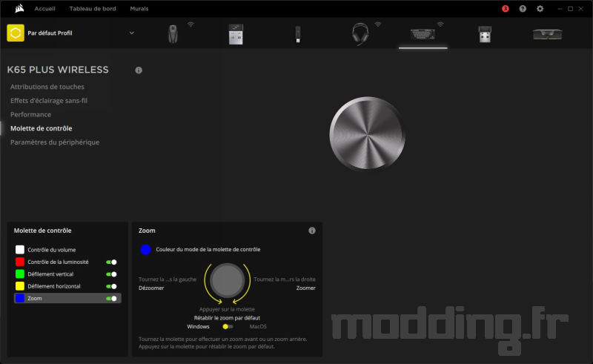Click yellow swatch for Défilement horizontal
The width and height of the screenshot is (593, 364).
(20, 286)
